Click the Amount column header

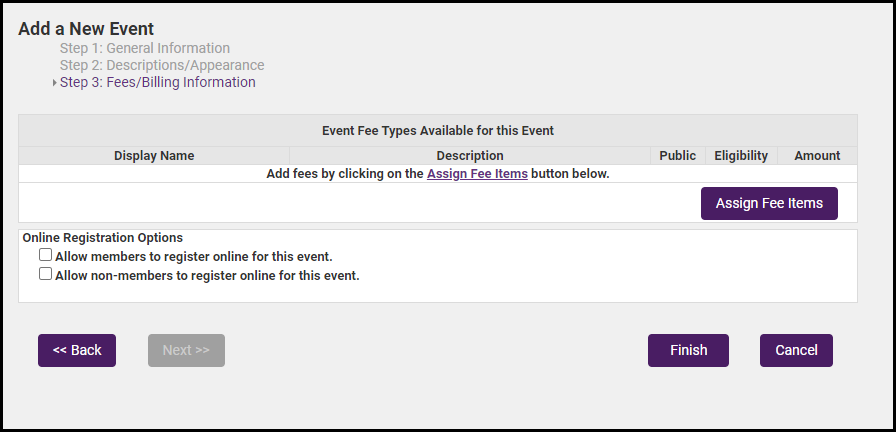click(x=817, y=156)
